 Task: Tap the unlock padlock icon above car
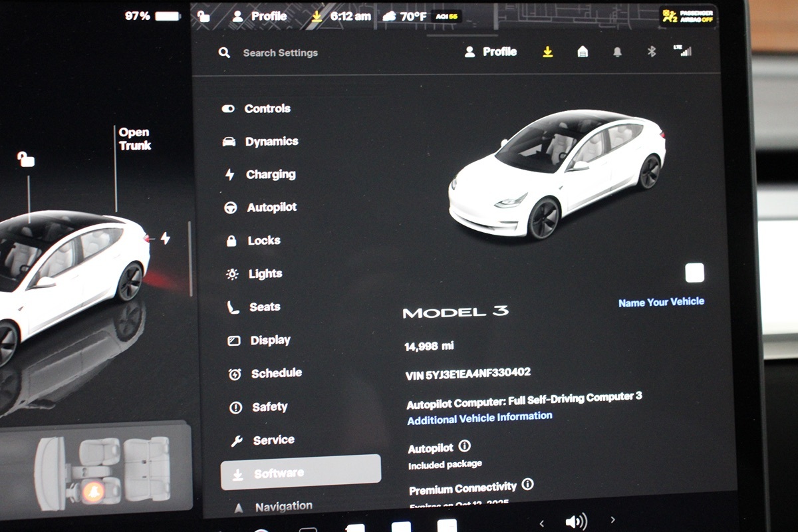click(x=26, y=159)
